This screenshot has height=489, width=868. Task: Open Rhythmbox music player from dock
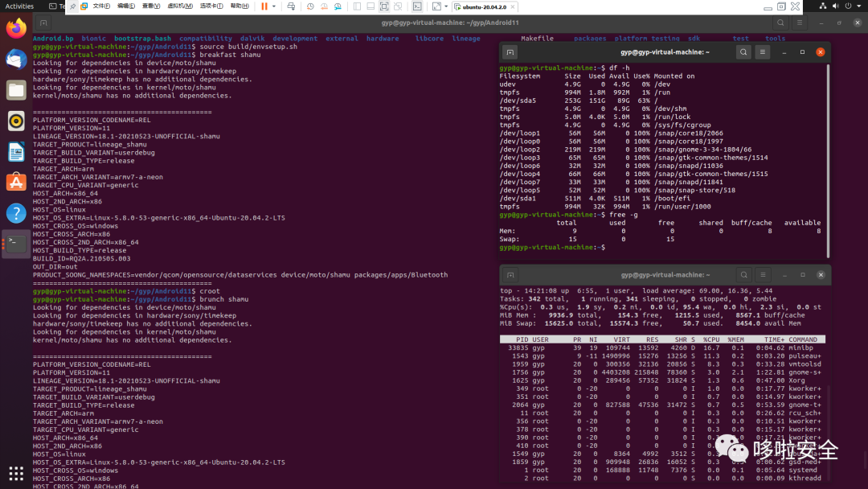pos(16,121)
